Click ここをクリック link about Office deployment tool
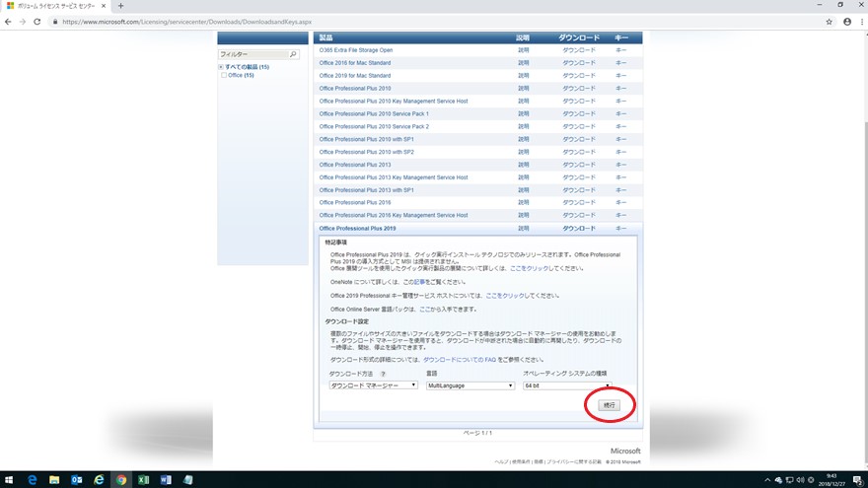 529,268
